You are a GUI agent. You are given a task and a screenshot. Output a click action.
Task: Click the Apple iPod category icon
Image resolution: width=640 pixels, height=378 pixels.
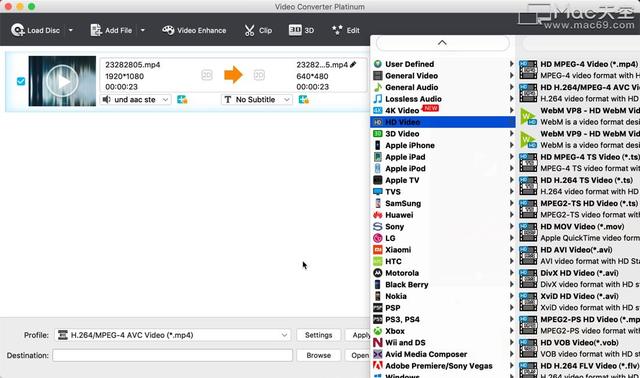(378, 168)
